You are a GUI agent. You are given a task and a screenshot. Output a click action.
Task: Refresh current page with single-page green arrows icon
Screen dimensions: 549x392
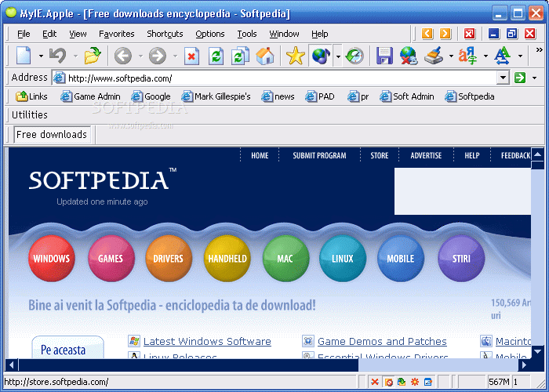coord(216,56)
